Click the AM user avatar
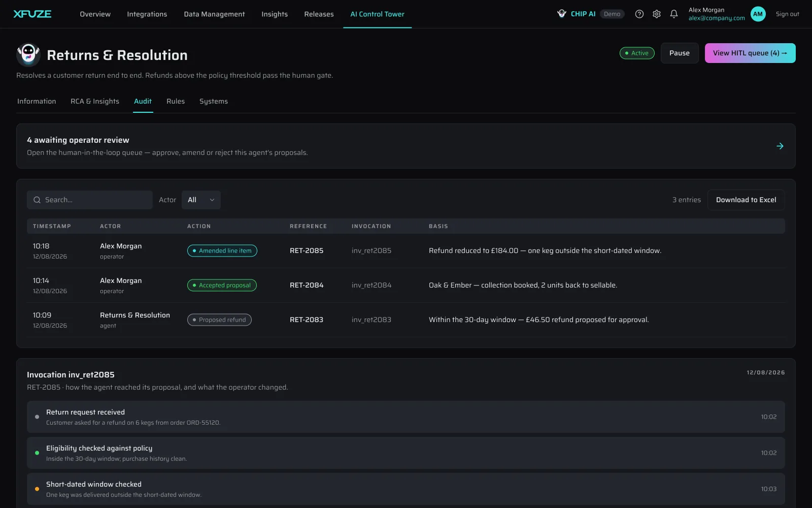Viewport: 812px width, 508px height. [758, 14]
